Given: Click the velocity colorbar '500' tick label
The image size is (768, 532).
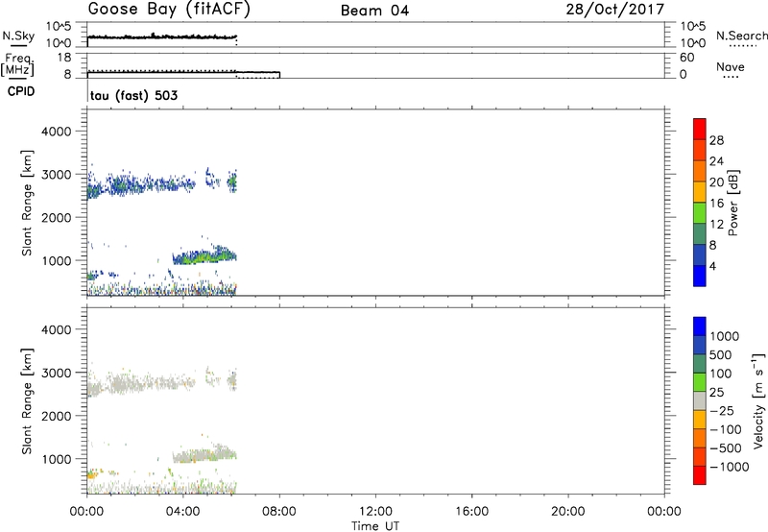Looking at the screenshot, I should 722,354.
